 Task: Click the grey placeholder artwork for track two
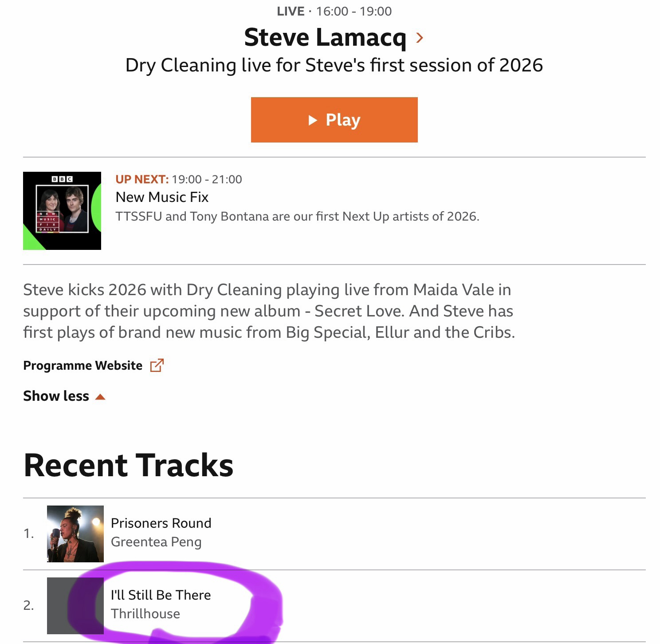75,606
